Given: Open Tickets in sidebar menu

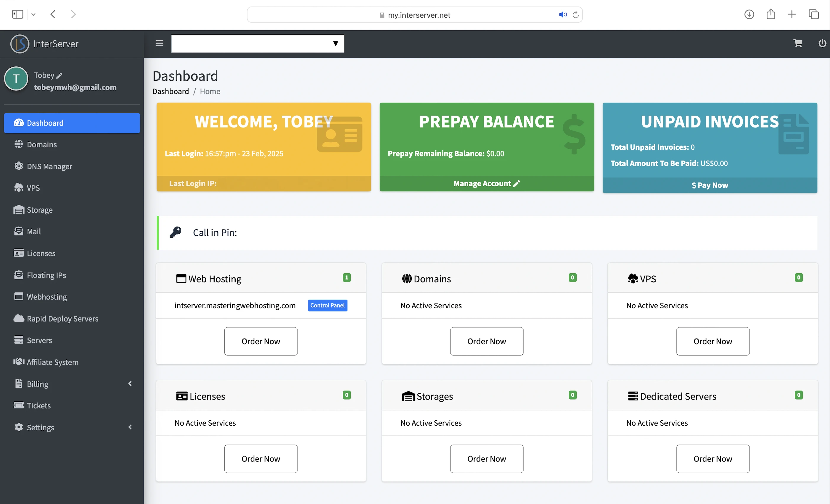Looking at the screenshot, I should tap(38, 405).
